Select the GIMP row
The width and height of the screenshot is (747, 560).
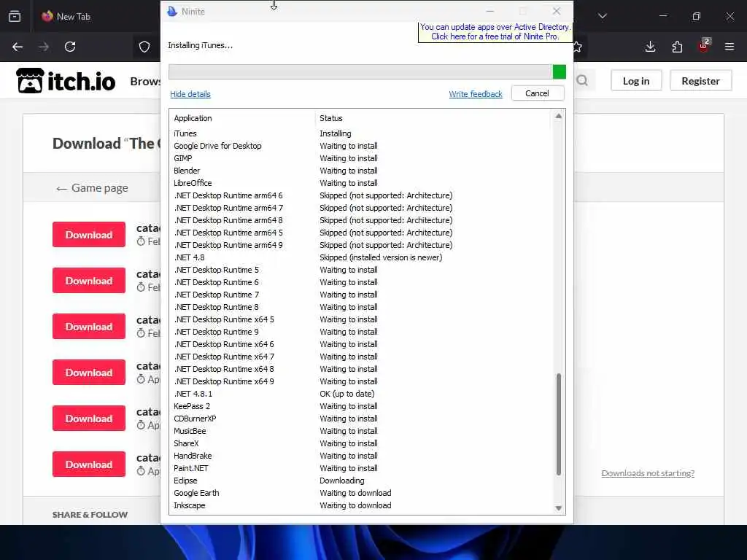[361, 158]
